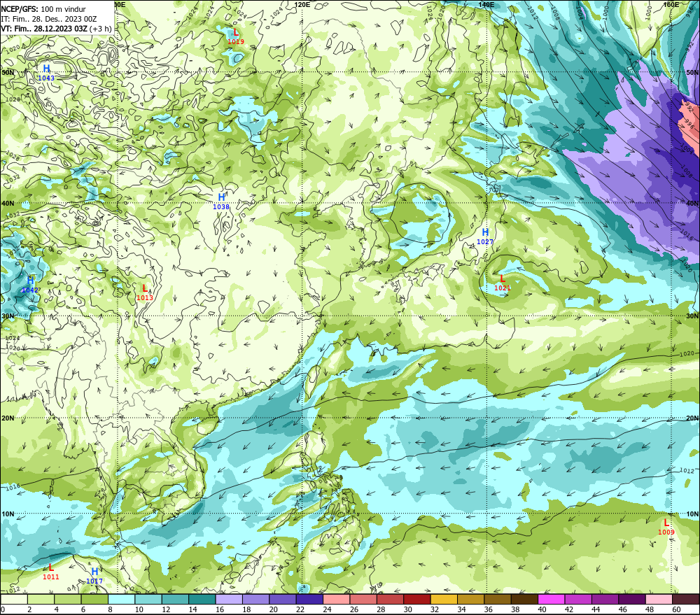Click the legend value 10 label

tap(139, 609)
